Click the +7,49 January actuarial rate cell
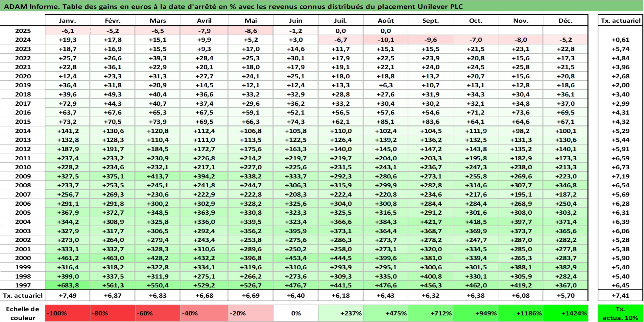Screen dimensions: 644x322 pos(67,296)
